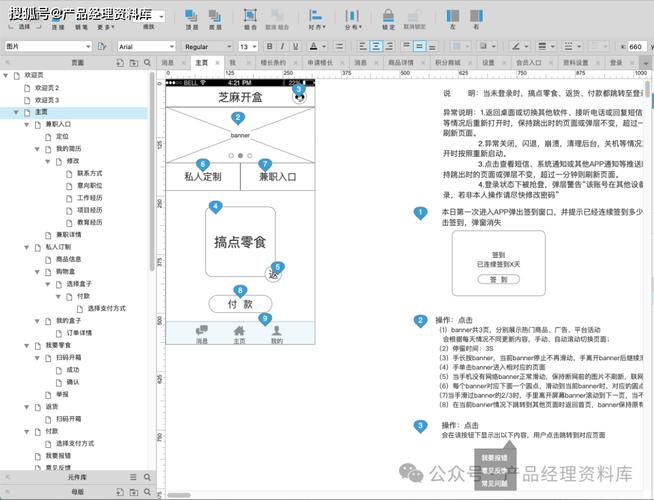Align text left

pyautogui.click(x=363, y=46)
